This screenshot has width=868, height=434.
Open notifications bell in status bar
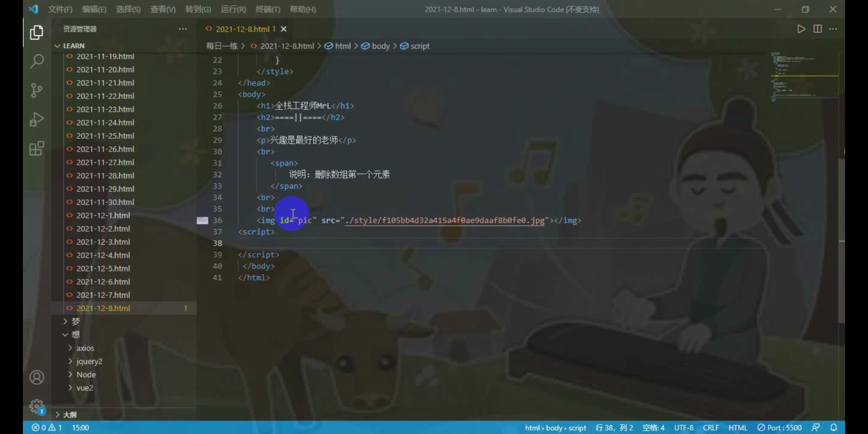pos(834,428)
